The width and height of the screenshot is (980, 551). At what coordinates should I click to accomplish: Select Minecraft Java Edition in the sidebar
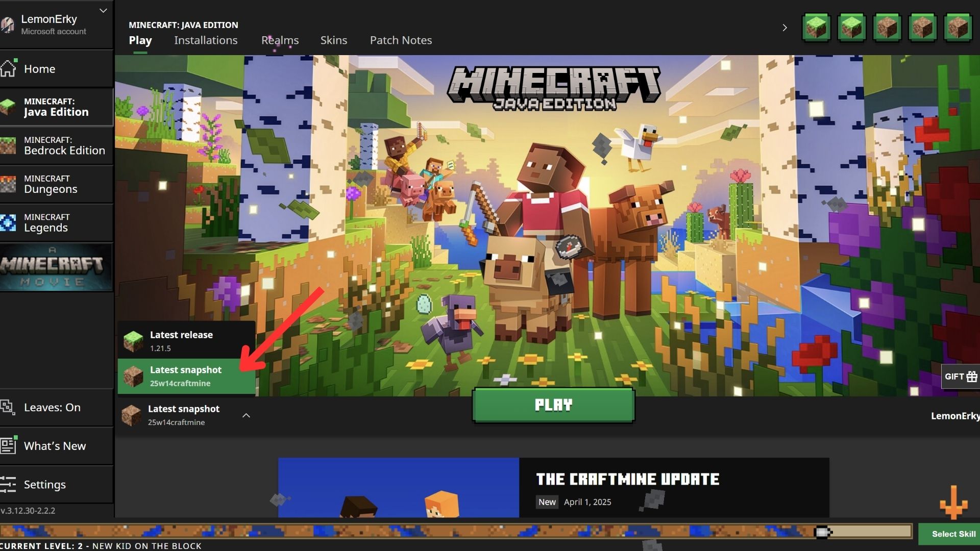point(56,107)
